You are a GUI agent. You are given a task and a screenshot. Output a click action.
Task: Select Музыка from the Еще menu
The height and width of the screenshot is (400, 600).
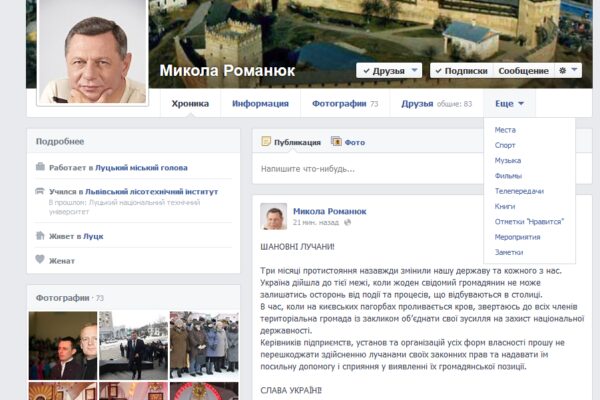tap(508, 160)
